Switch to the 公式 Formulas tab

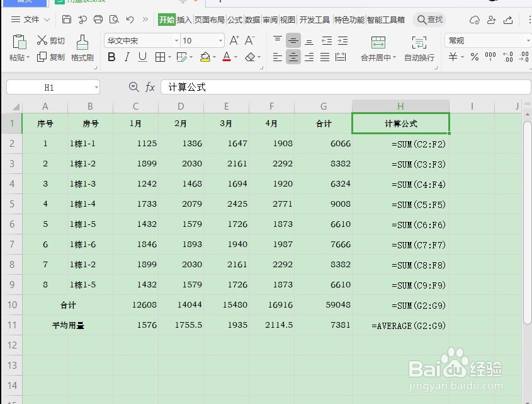pos(235,20)
